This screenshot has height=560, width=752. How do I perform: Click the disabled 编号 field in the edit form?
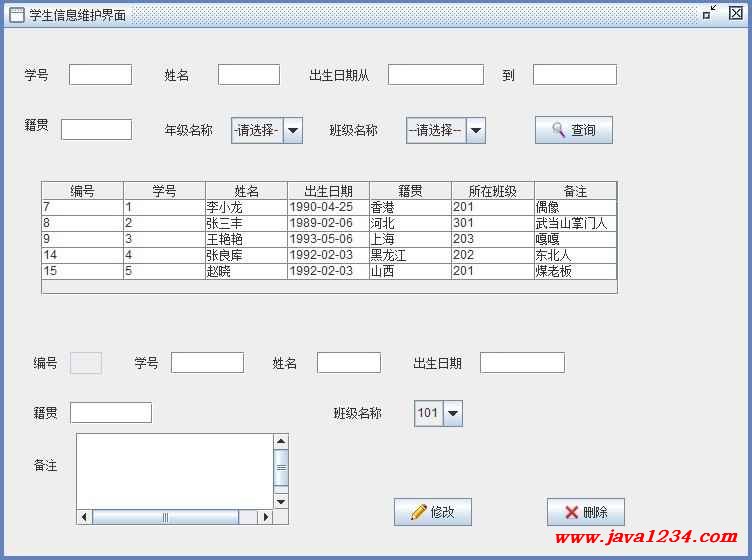coord(86,363)
